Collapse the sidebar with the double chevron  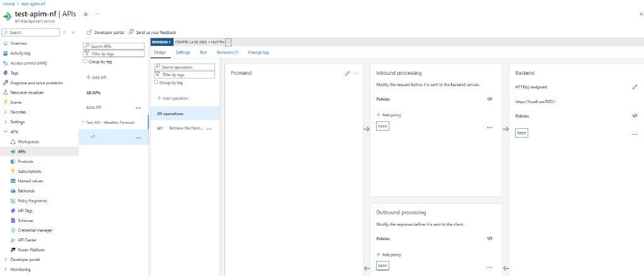coord(74,33)
